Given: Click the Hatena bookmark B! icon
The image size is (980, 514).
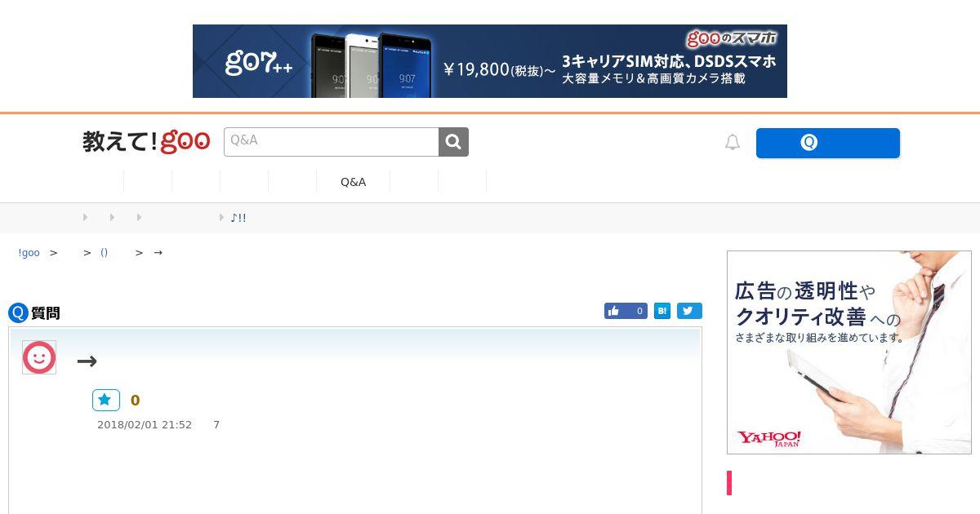Looking at the screenshot, I should [662, 311].
